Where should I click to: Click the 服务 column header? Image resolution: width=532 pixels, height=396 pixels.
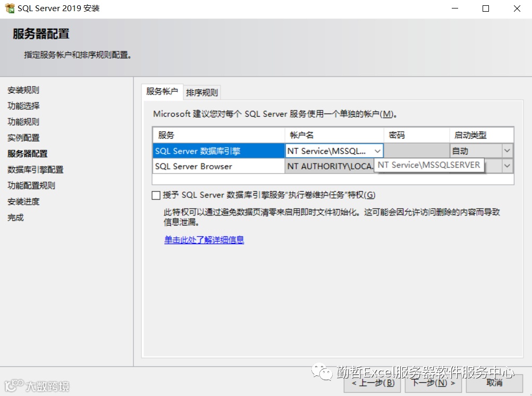[219, 135]
